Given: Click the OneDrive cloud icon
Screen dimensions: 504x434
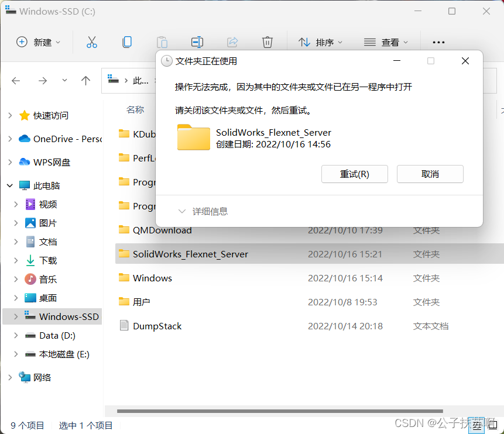Looking at the screenshot, I should [25, 139].
